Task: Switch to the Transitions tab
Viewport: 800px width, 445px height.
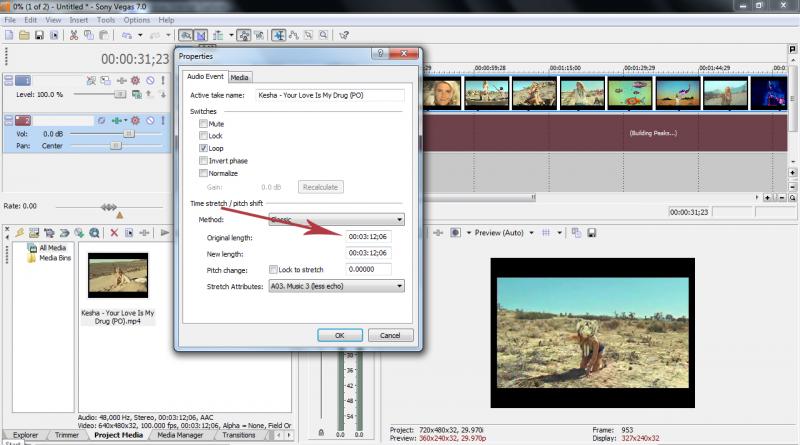Action: point(238,435)
